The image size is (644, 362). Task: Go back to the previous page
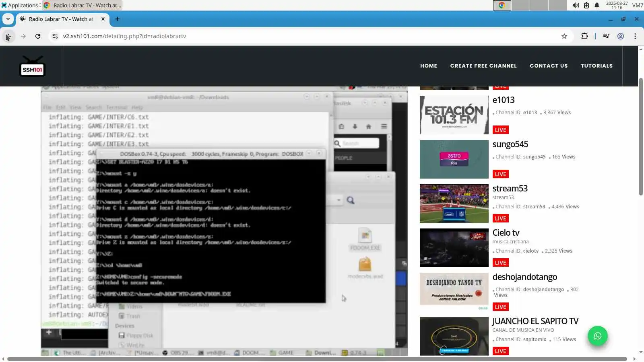point(8,36)
